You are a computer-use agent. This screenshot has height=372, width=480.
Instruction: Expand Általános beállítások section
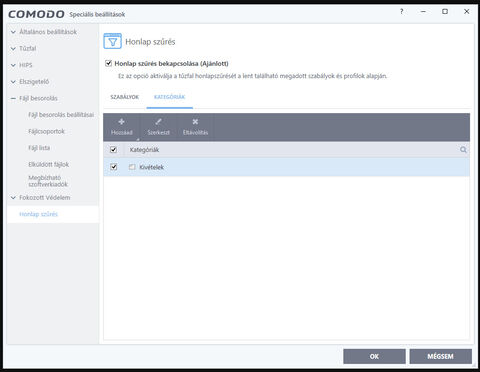(13, 32)
